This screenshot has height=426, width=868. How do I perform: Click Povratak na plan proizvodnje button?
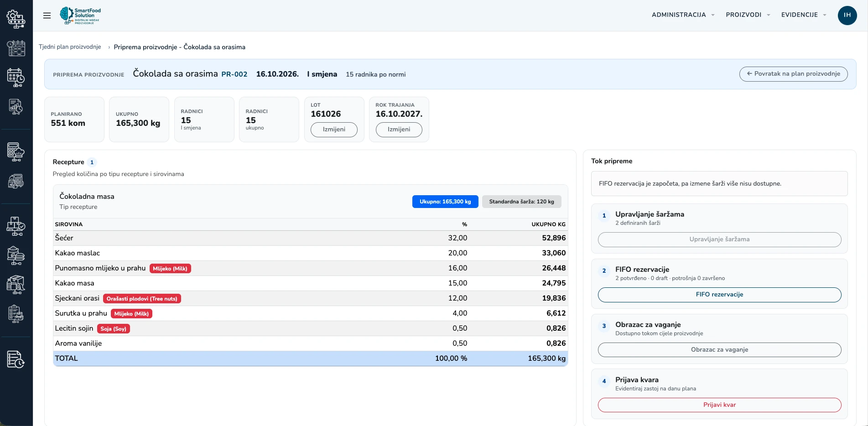(793, 74)
